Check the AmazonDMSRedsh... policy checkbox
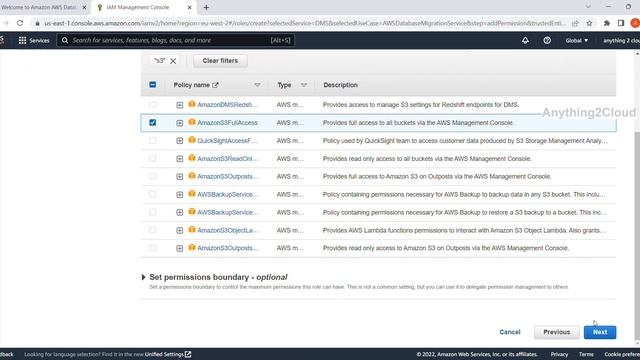640x360 pixels. pyautogui.click(x=153, y=104)
